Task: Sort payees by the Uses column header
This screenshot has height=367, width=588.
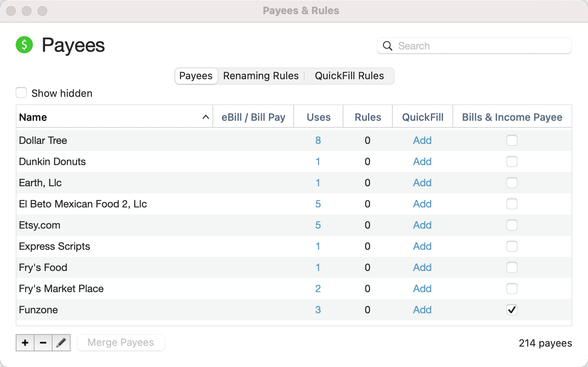Action: coord(318,117)
